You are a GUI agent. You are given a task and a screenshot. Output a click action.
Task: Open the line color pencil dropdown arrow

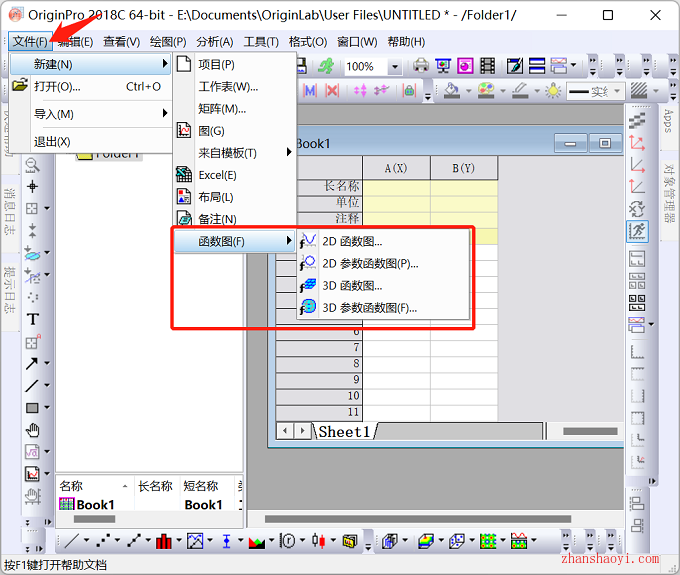(x=537, y=91)
